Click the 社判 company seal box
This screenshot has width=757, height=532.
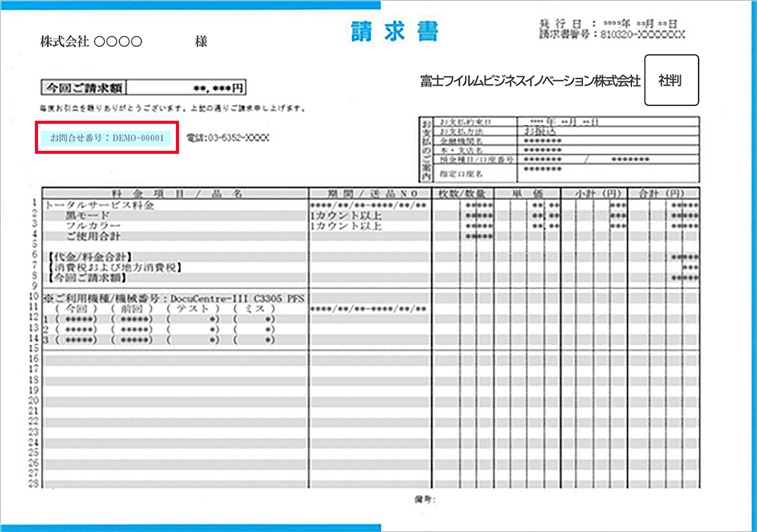672,80
